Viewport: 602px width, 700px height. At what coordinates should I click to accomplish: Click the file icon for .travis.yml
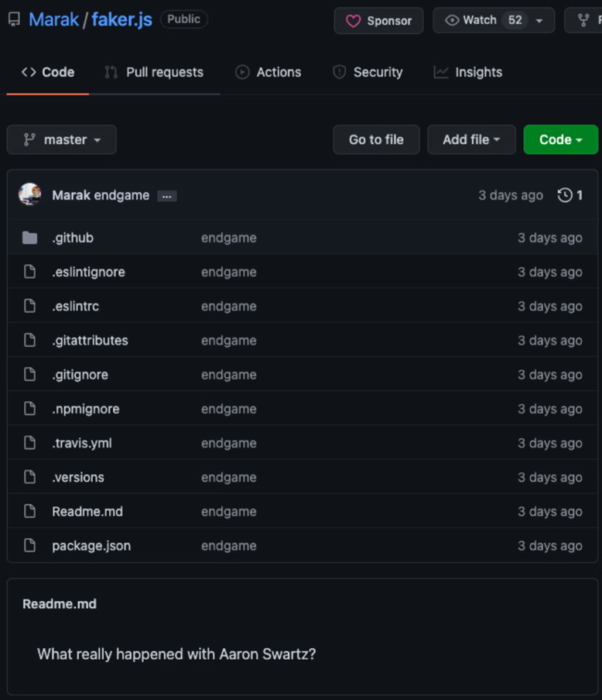click(30, 442)
